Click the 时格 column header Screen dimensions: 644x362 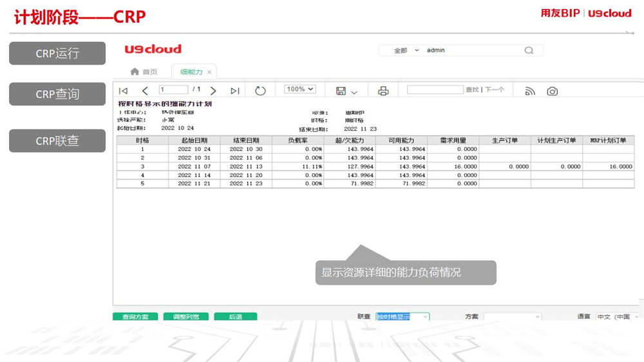coord(142,140)
